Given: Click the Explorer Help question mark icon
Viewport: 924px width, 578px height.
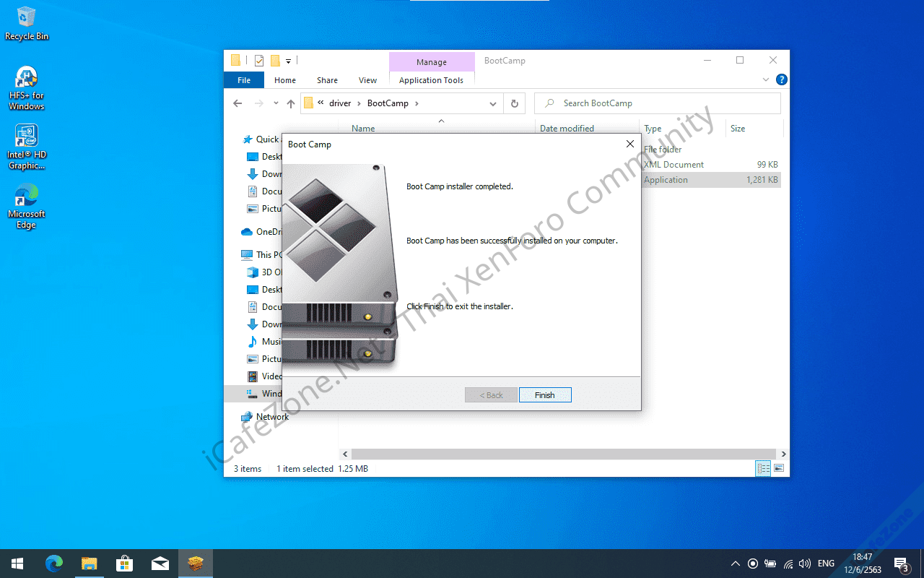Looking at the screenshot, I should (x=781, y=79).
